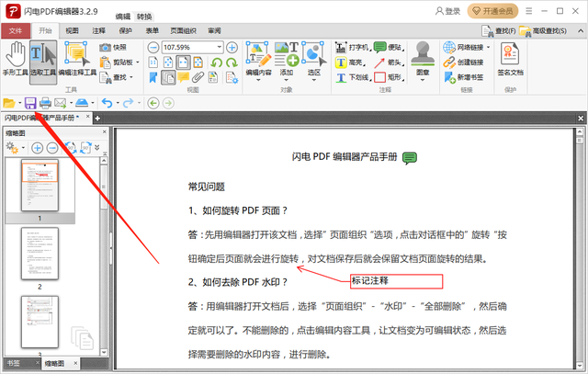
Task: Toggle the paperclip attachments pane icon
Action: [198, 77]
